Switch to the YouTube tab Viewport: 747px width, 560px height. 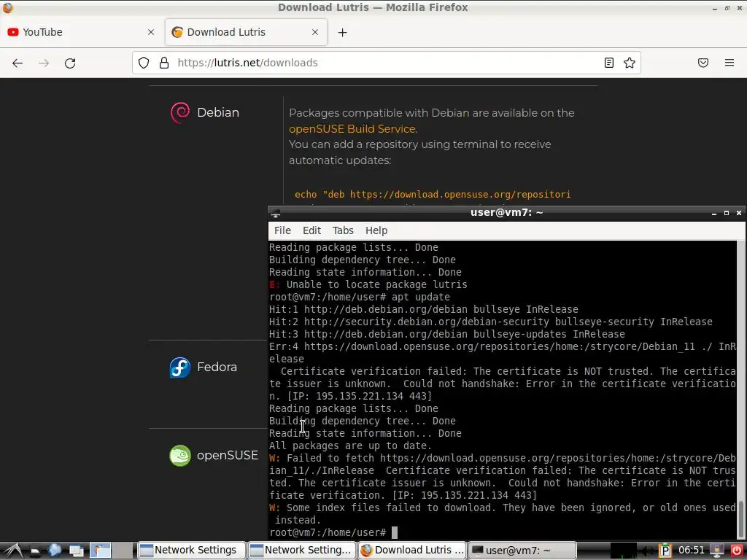click(x=81, y=32)
